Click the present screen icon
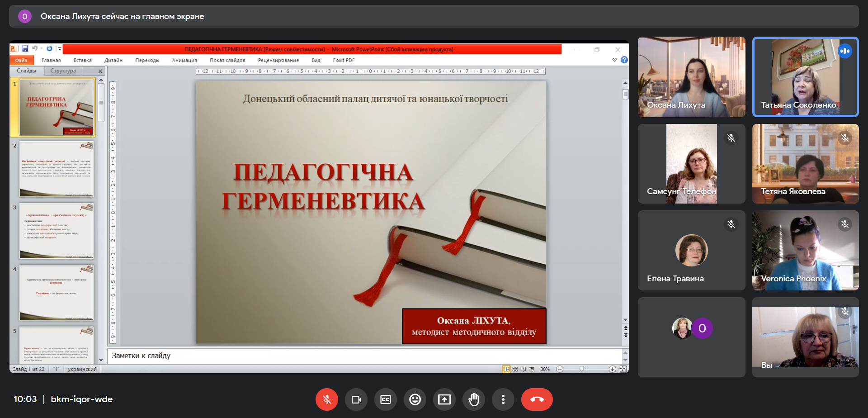The width and height of the screenshot is (868, 418). point(444,399)
